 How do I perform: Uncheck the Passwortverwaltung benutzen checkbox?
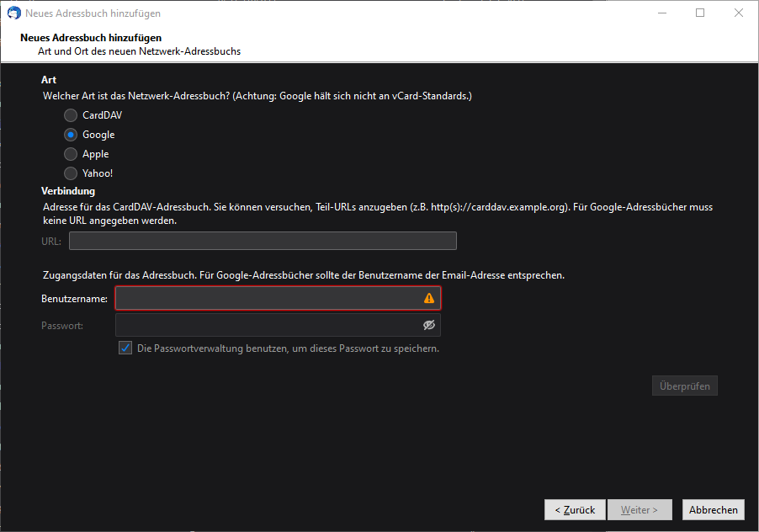click(x=125, y=348)
